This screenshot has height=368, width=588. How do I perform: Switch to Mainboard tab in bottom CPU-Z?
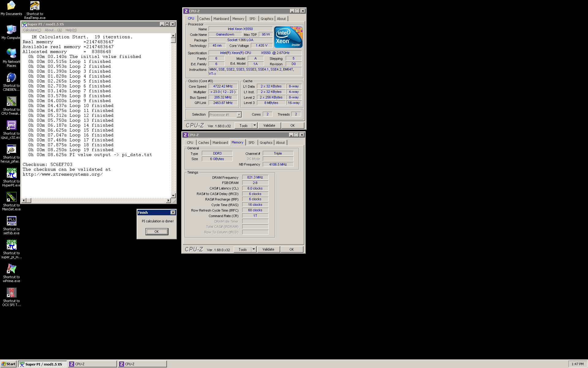click(220, 143)
